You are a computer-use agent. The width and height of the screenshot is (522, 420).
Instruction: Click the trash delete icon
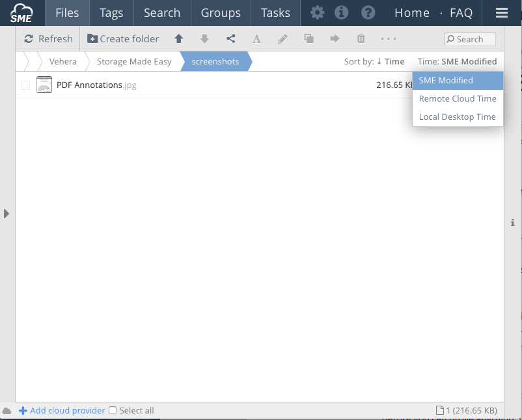361,39
